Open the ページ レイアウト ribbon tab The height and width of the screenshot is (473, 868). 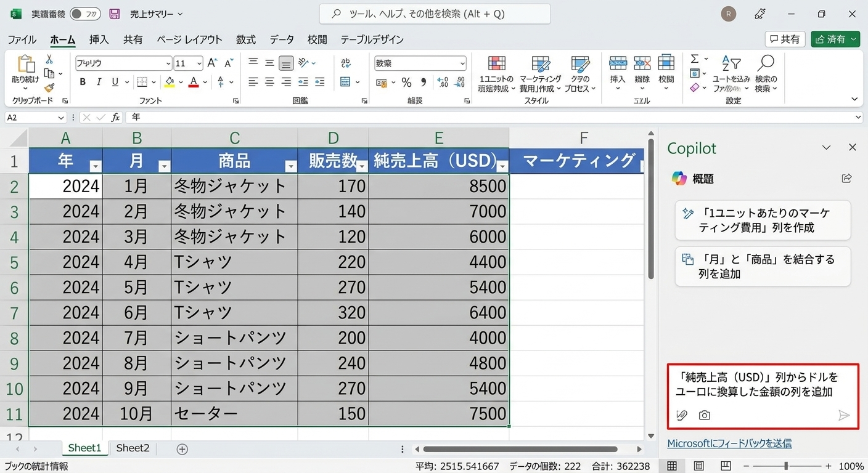(x=189, y=39)
